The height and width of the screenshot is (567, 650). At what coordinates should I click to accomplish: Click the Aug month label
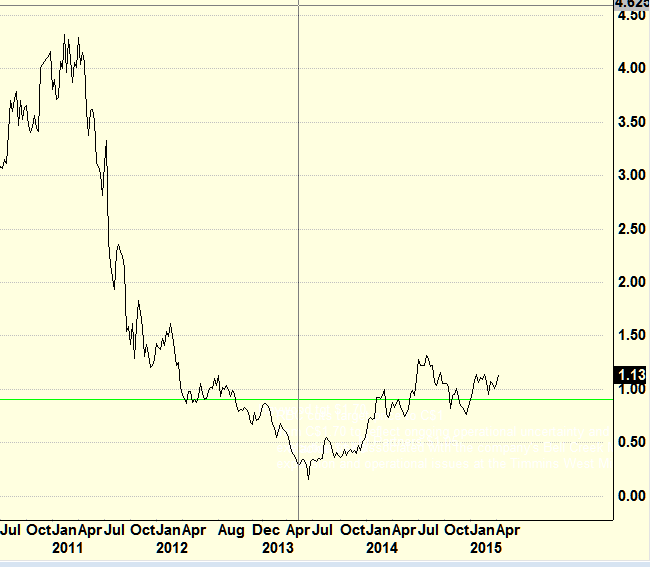[x=231, y=531]
